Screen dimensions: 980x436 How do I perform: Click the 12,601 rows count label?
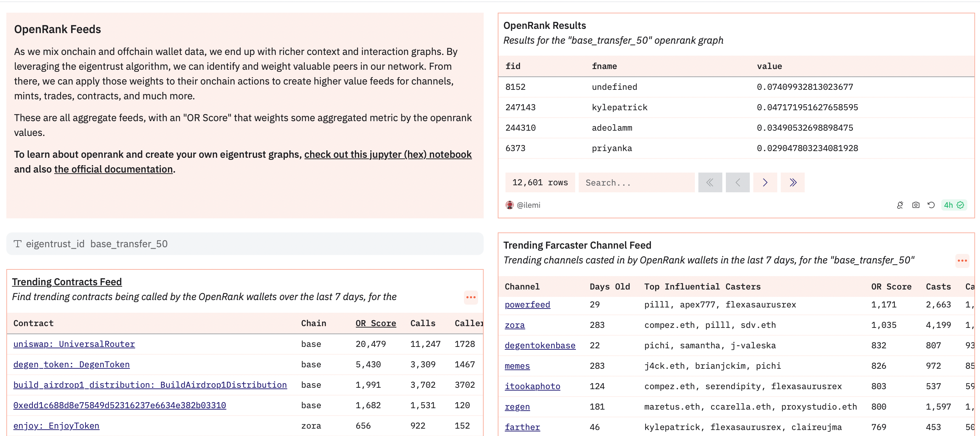coord(540,183)
